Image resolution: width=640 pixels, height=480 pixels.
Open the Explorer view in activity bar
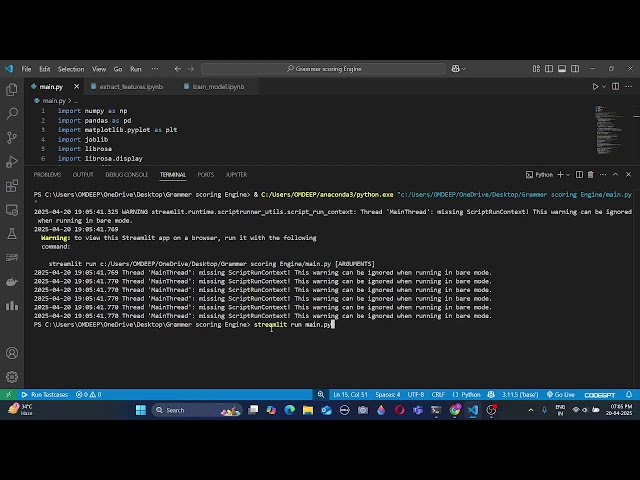pyautogui.click(x=12, y=89)
